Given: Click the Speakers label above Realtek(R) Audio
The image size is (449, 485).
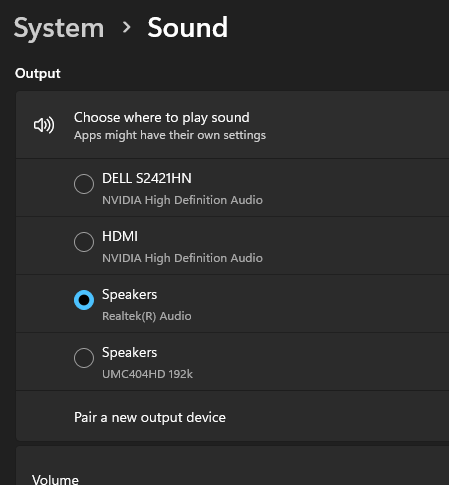Looking at the screenshot, I should pos(129,295).
